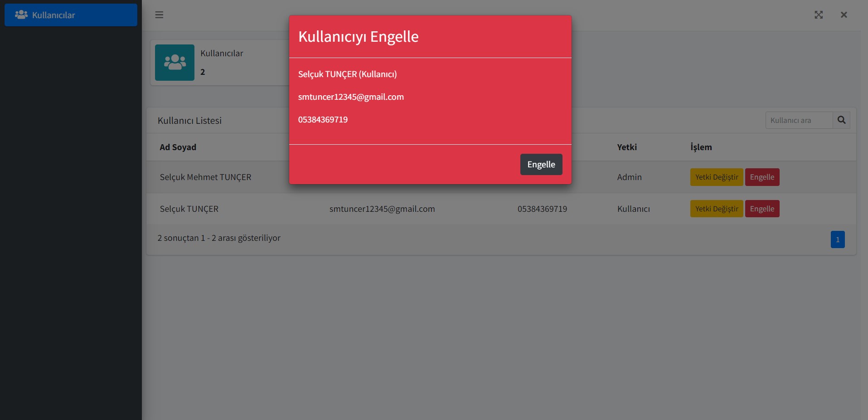Viewport: 868px width, 420px height.
Task: Click the fullscreen expand icon at top right
Action: (819, 15)
